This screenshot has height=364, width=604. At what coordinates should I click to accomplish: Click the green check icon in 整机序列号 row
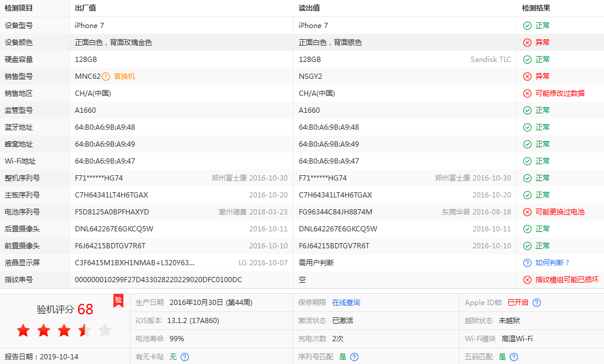[527, 178]
